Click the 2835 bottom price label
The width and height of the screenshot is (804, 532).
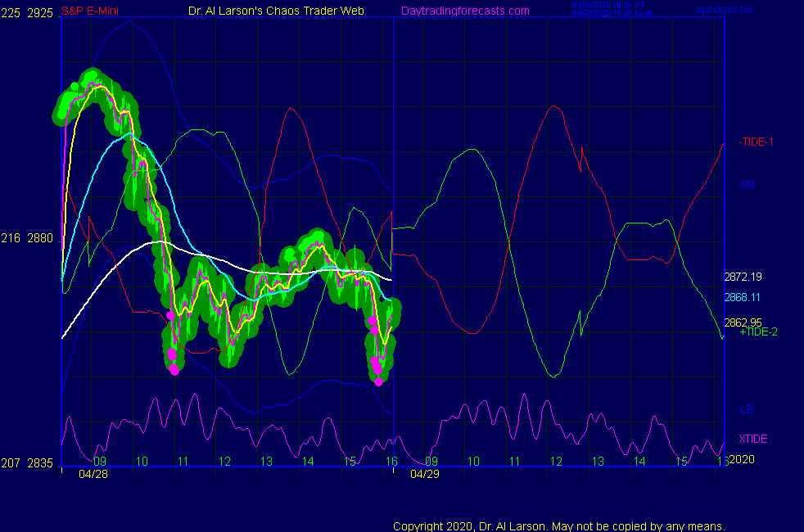pos(40,463)
